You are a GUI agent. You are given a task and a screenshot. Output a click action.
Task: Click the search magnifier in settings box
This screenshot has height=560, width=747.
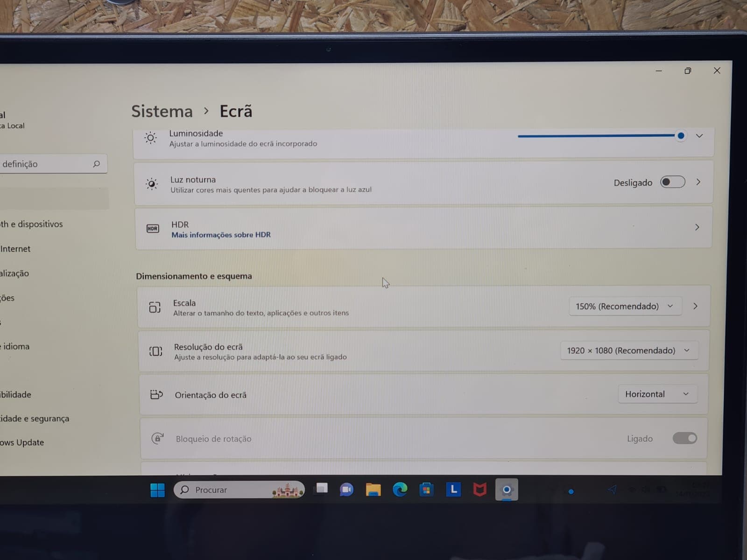coord(97,164)
